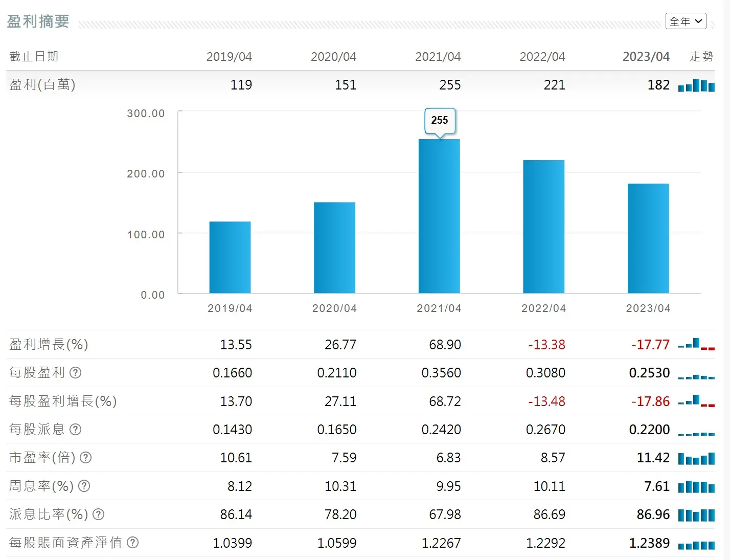Image resolution: width=730 pixels, height=560 pixels.
Task: Click the 每股派息 trend sparkline icon
Action: click(x=696, y=434)
